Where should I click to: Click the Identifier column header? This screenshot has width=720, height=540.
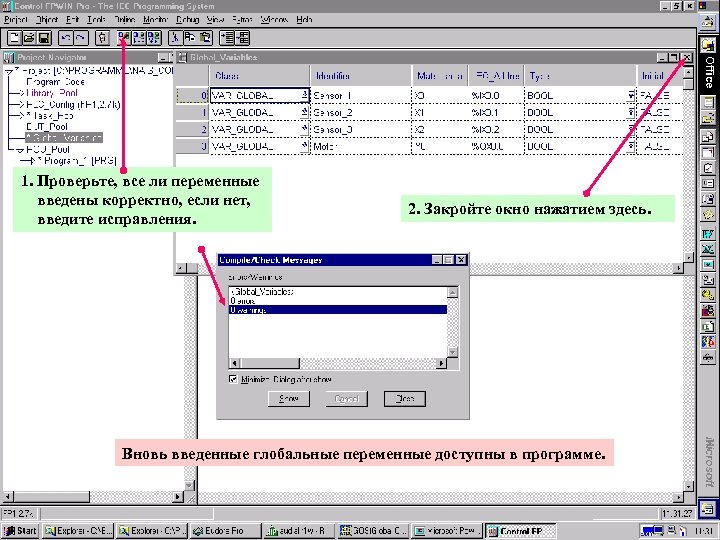pyautogui.click(x=360, y=76)
